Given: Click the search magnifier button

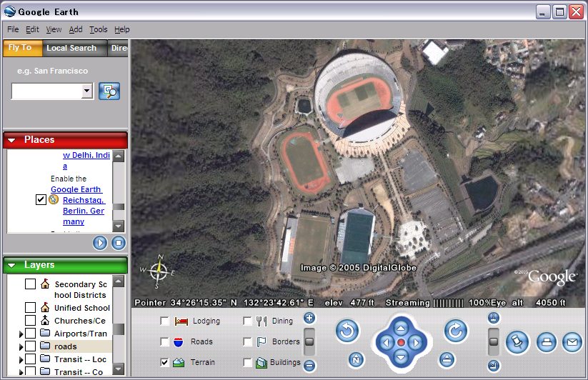Looking at the screenshot, I should coord(109,91).
